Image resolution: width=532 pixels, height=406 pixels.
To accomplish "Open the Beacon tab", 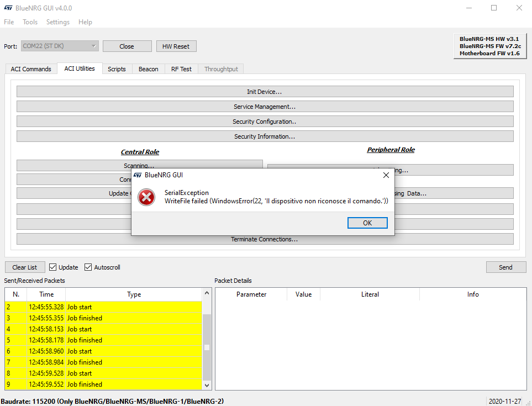I will 148,69.
